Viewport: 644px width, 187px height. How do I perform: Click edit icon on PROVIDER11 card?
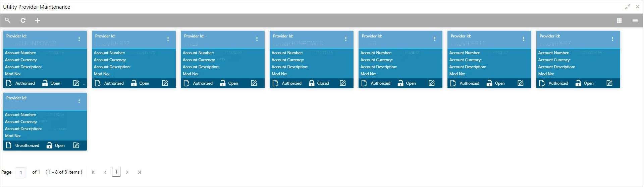coord(521,83)
